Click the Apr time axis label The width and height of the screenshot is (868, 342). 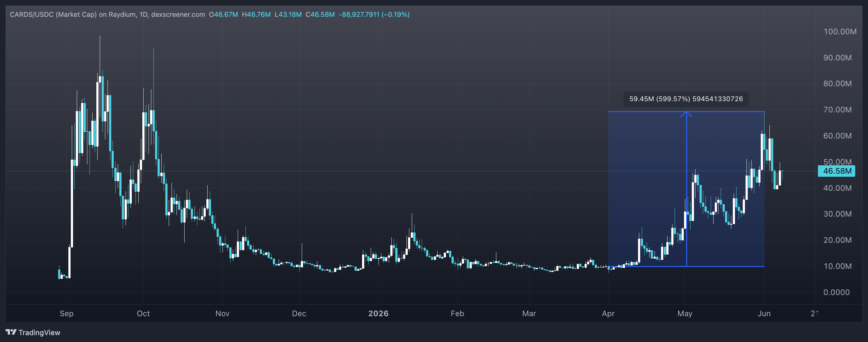[608, 314]
